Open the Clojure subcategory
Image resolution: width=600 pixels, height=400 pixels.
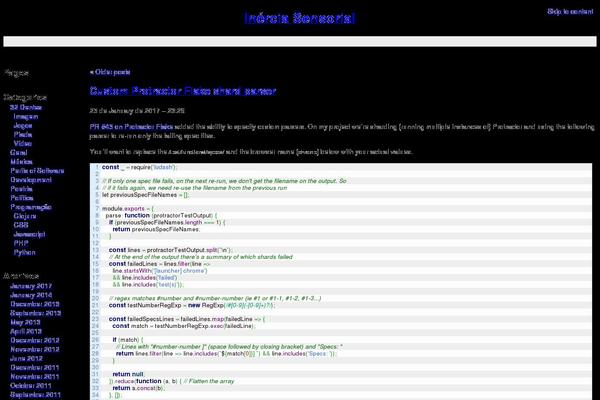click(25, 216)
